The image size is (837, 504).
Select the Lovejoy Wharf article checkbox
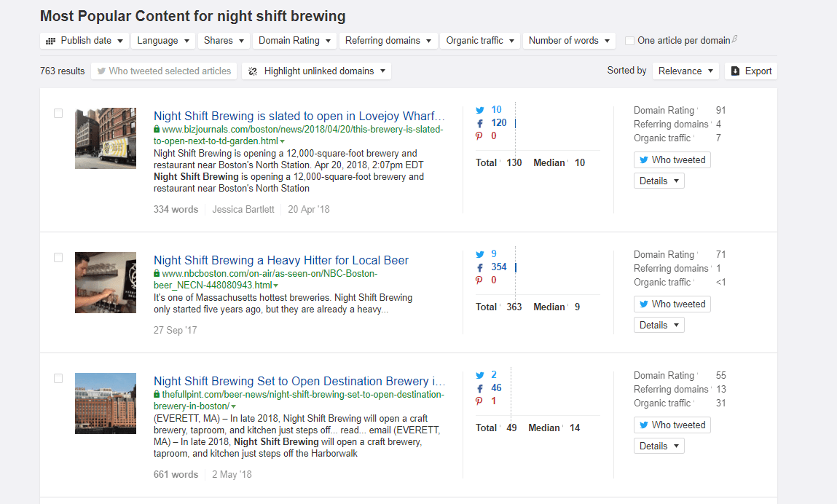click(58, 113)
